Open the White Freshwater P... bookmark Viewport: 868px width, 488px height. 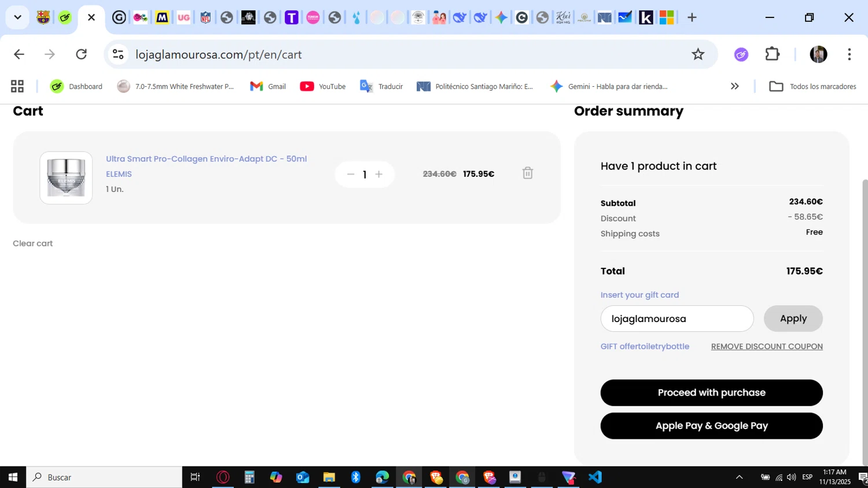pyautogui.click(x=175, y=86)
